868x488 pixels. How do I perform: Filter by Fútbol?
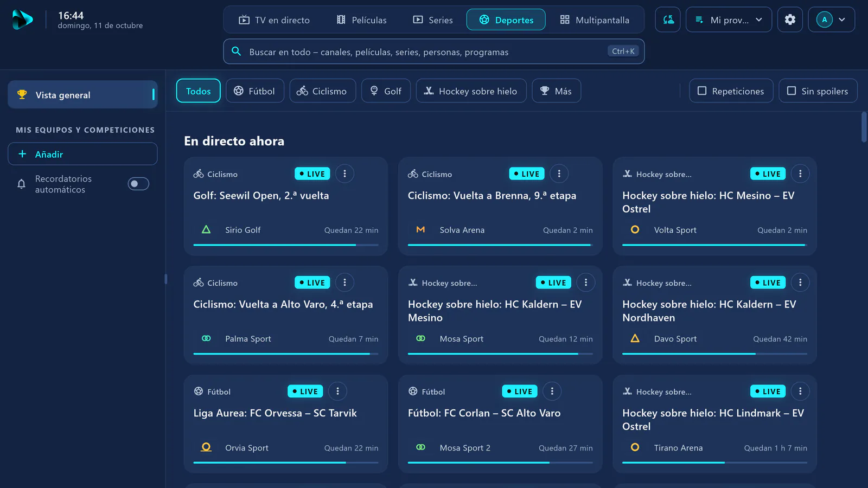click(x=254, y=91)
